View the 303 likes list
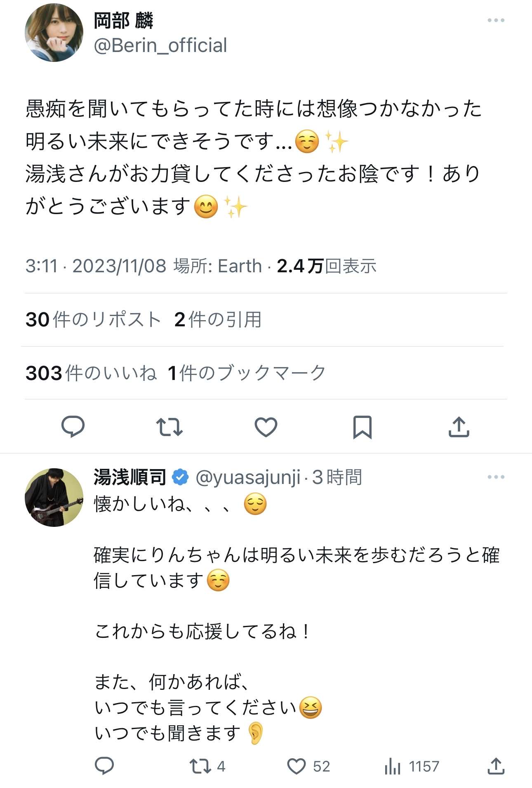Viewport: 532px width, 788px height. coord(91,373)
